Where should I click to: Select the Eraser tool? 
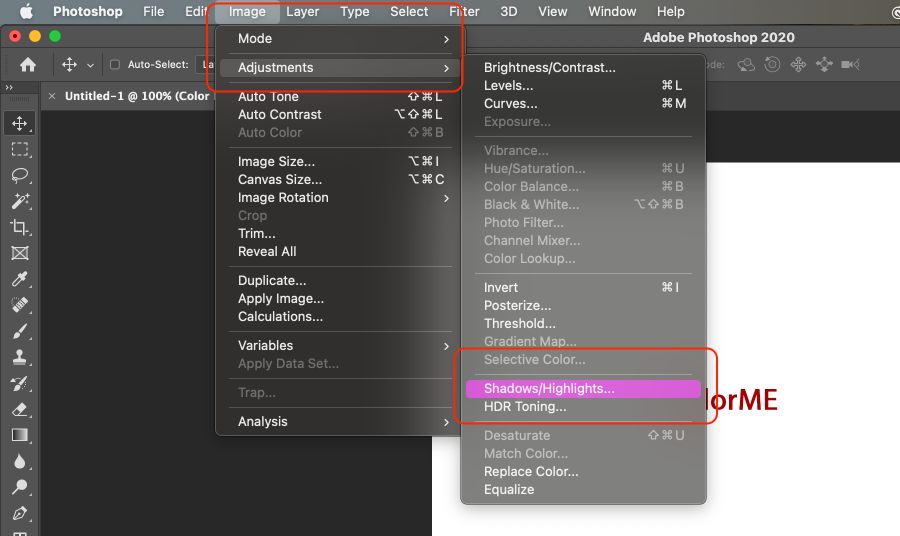click(x=20, y=409)
